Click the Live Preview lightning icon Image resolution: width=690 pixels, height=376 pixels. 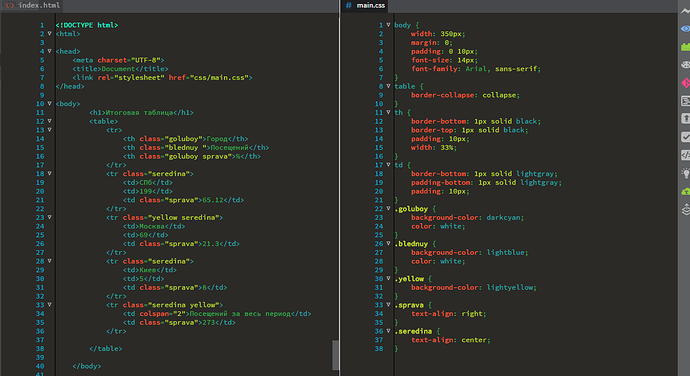(686, 11)
